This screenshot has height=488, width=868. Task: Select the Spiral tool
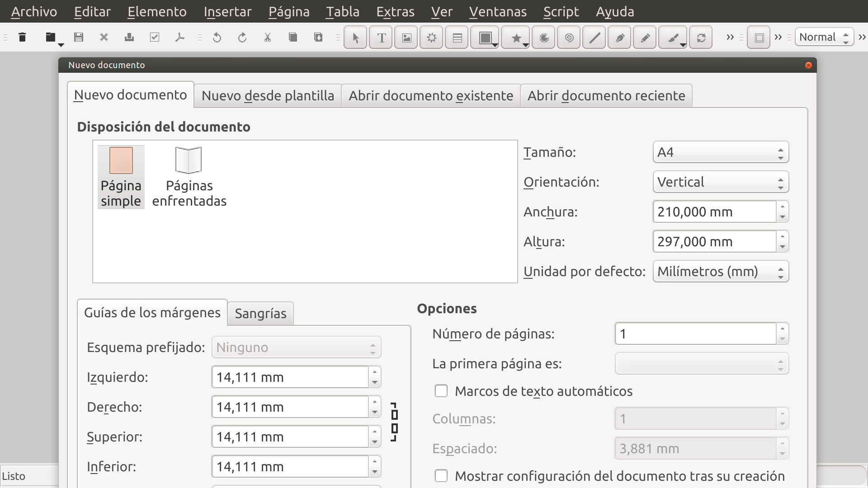click(569, 38)
